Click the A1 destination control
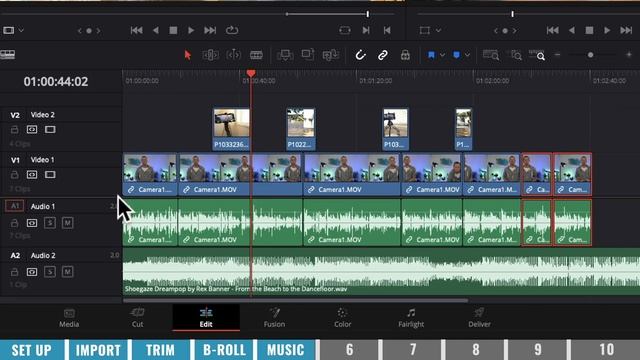 (15, 206)
